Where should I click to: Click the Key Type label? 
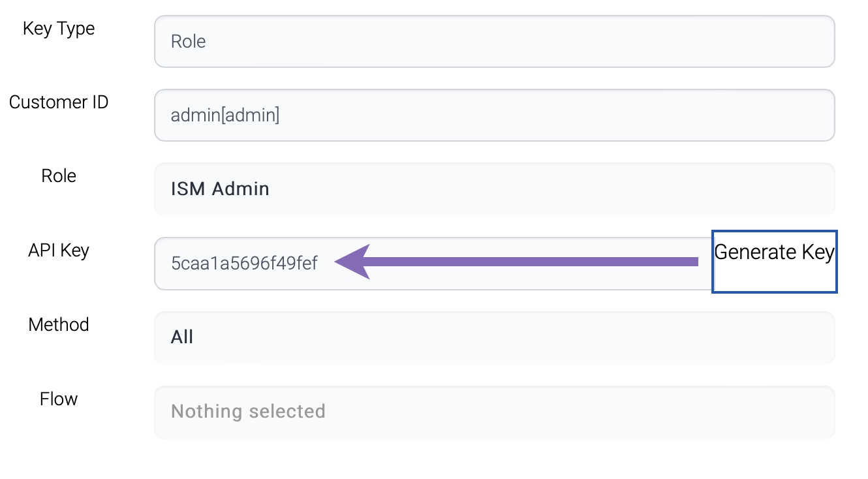[59, 29]
